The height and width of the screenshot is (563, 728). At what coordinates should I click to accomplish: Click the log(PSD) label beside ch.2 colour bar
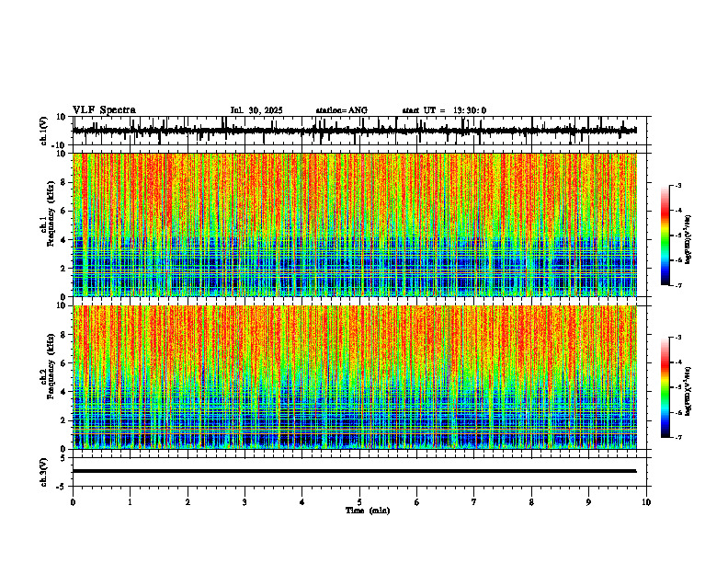pos(688,391)
